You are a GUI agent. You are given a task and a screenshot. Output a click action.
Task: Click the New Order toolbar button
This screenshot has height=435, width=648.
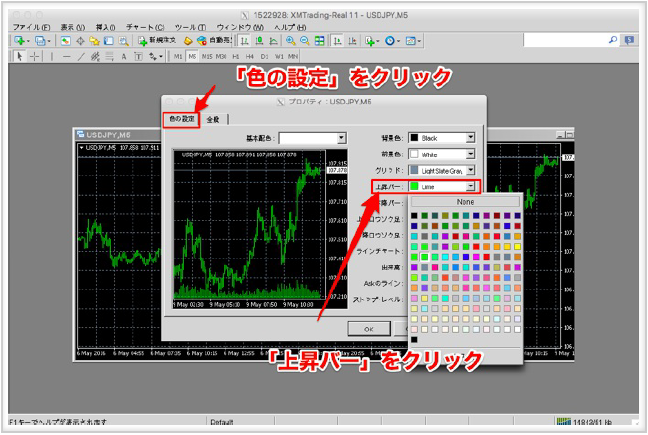coord(155,40)
